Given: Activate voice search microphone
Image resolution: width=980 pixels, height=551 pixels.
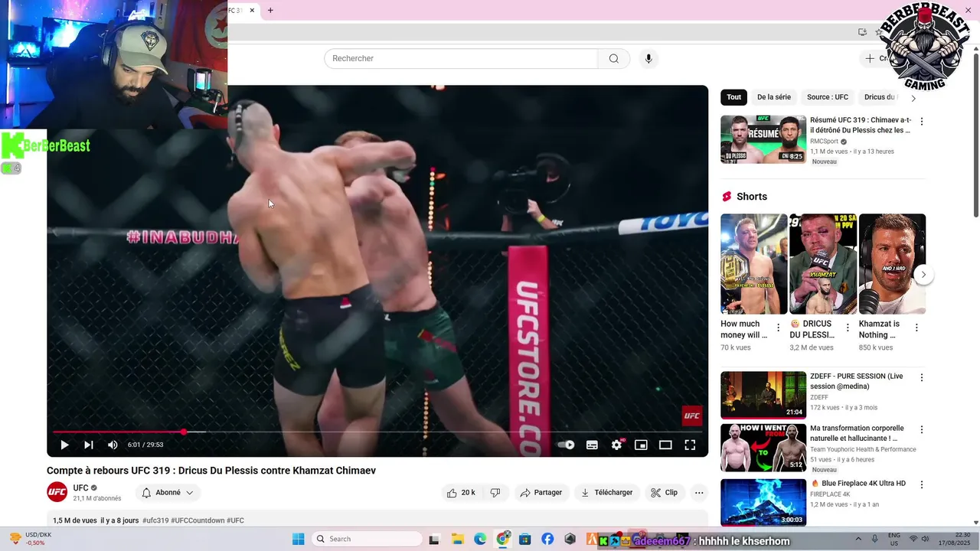Looking at the screenshot, I should click(648, 59).
